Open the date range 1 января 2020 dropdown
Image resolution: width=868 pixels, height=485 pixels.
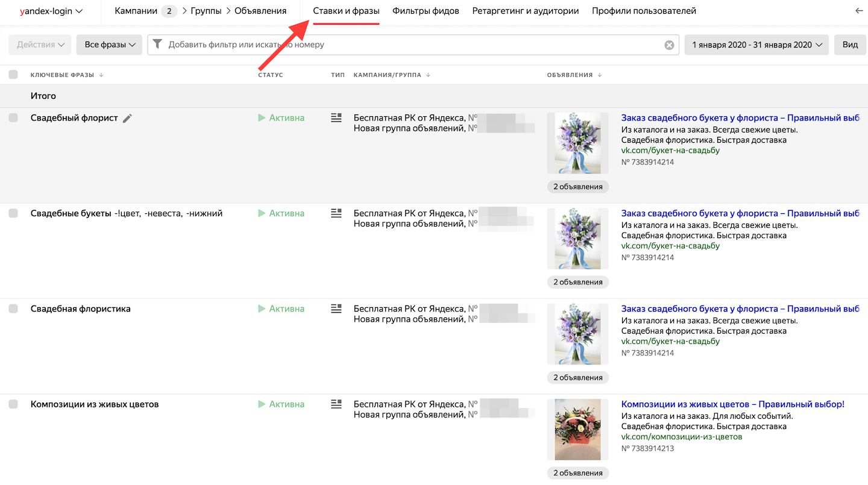point(756,45)
